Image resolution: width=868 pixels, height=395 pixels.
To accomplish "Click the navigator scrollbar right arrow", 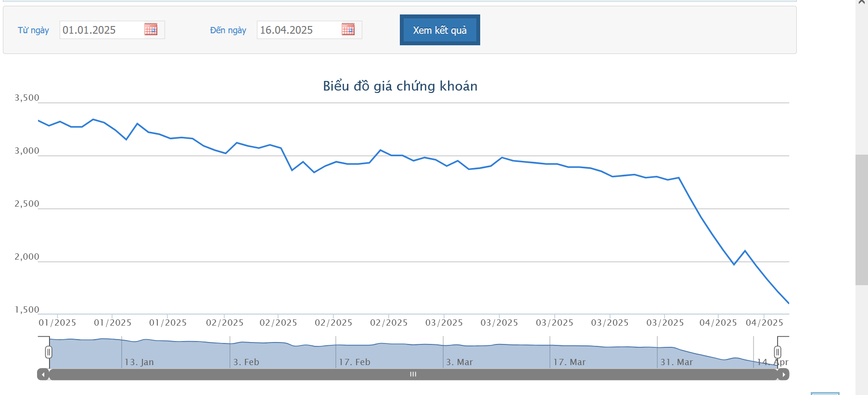I will pyautogui.click(x=784, y=374).
